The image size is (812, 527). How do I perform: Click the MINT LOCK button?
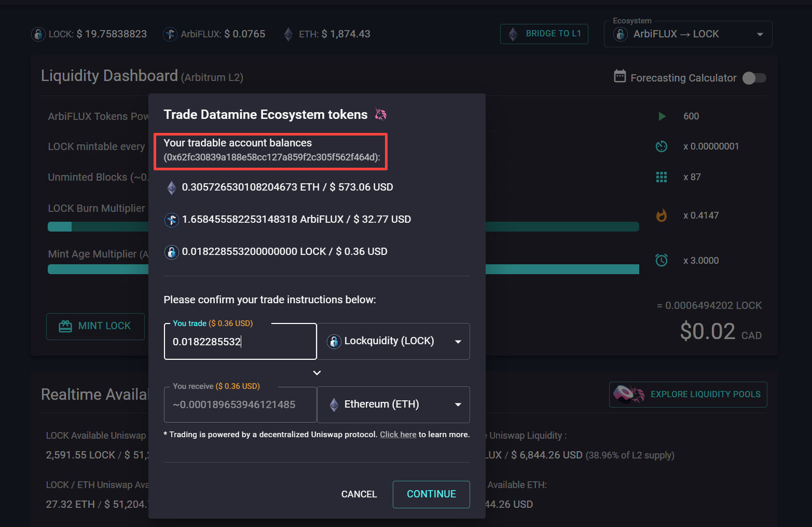point(95,326)
